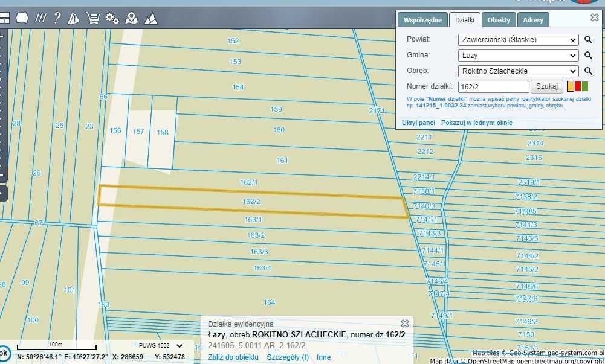
Task: Open settings with the gears icon
Action: [x=112, y=18]
